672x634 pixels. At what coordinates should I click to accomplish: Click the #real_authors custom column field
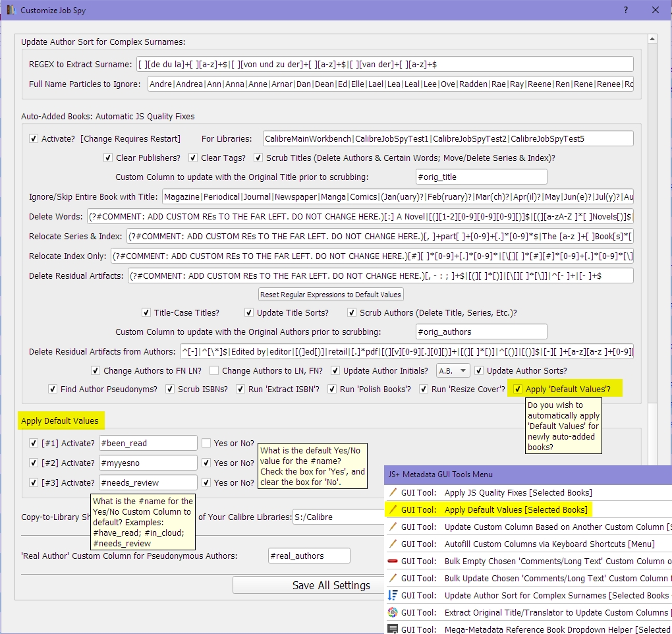(x=309, y=556)
